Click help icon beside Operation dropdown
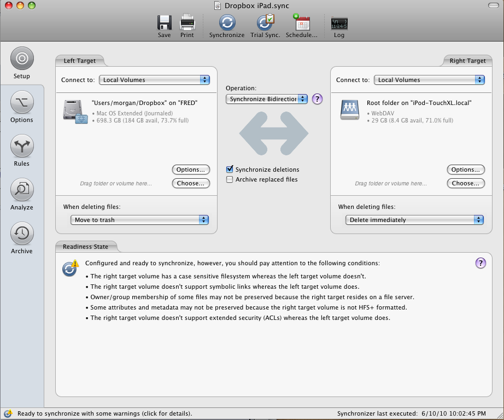Viewport: 504px width, 420px height. 317,99
